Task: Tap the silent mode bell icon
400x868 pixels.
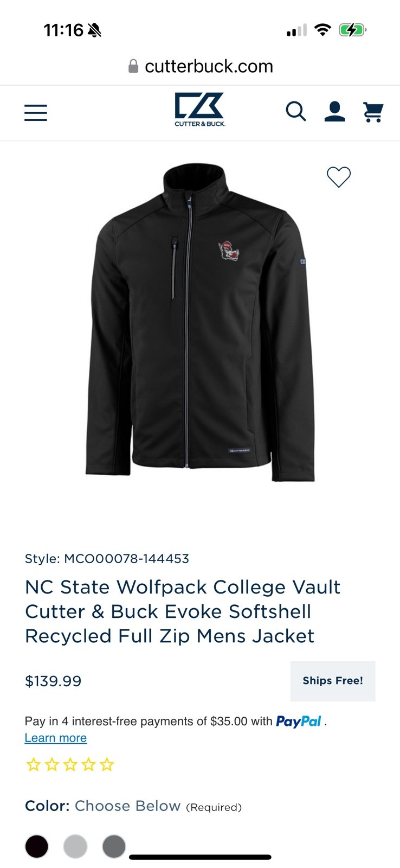Action: point(94,30)
